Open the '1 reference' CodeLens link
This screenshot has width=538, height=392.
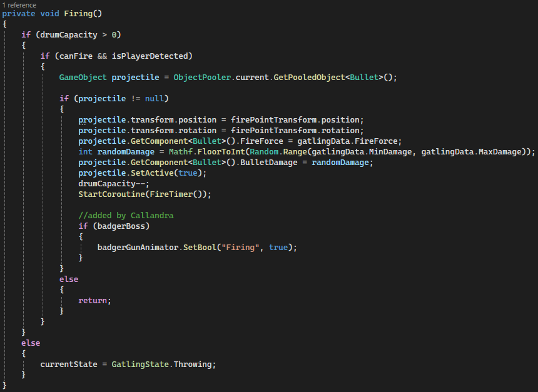(19, 5)
